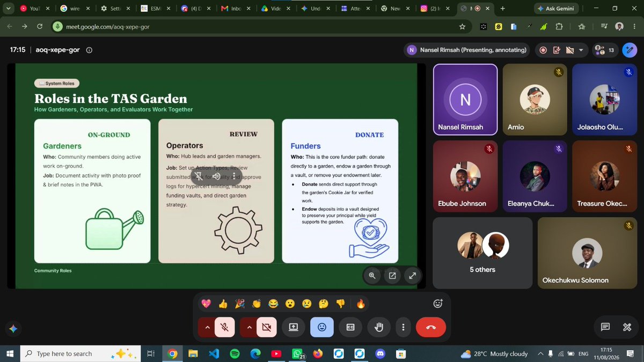This screenshot has height=362, width=644.
Task: Zoom into the presentation with magnifier icon
Action: [372, 276]
